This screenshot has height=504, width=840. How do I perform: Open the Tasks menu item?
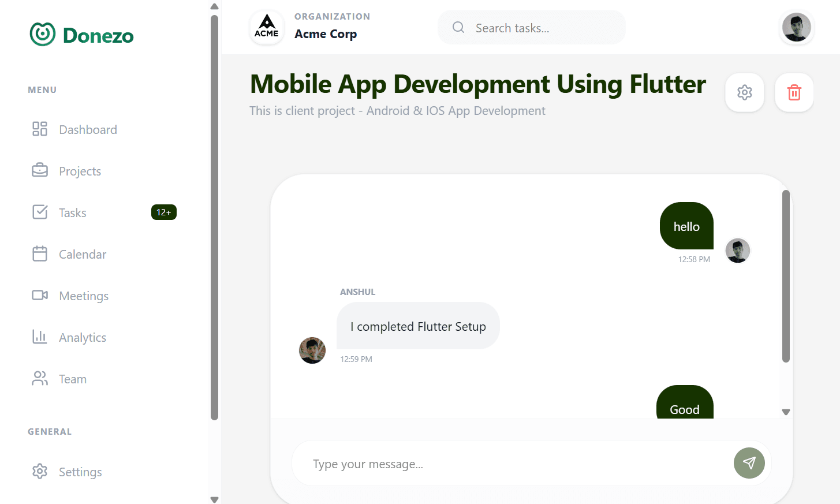pos(73,213)
